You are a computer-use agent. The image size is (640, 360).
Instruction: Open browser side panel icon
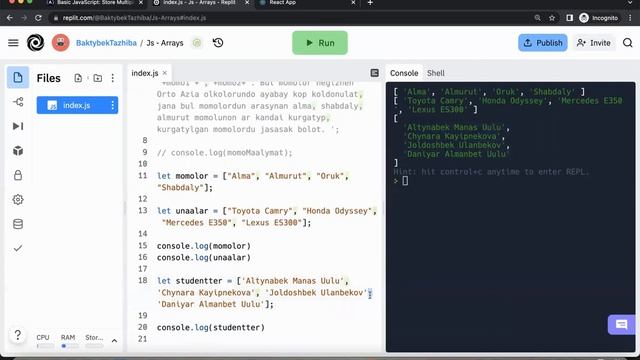569,18
